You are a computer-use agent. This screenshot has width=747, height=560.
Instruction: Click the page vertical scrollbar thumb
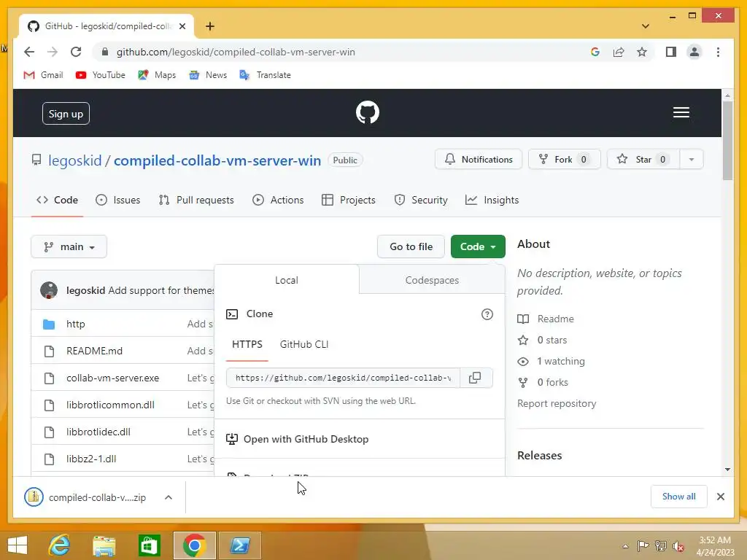pyautogui.click(x=727, y=141)
